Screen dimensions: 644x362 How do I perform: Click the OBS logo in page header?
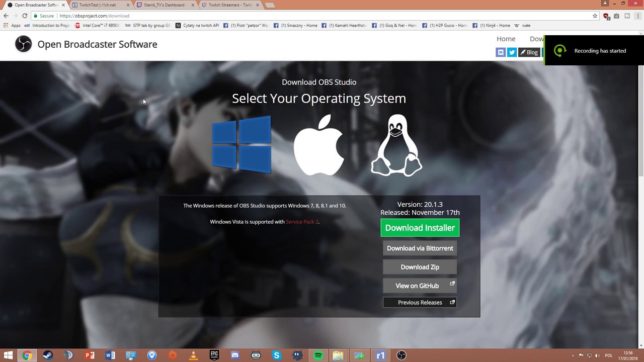pyautogui.click(x=23, y=44)
